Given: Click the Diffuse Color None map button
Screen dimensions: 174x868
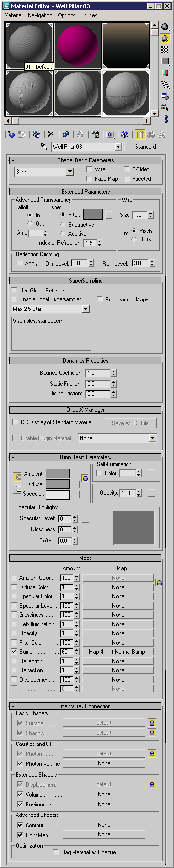Looking at the screenshot, I should click(118, 587).
